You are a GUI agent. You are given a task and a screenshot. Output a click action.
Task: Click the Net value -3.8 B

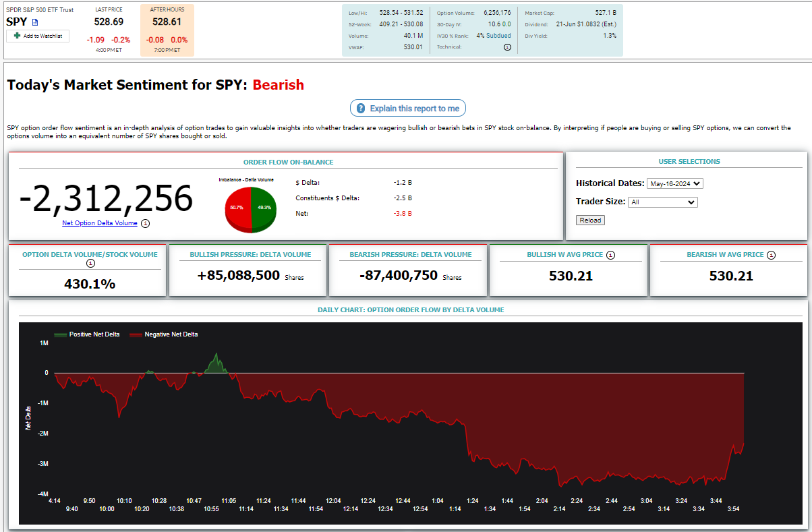pos(403,213)
